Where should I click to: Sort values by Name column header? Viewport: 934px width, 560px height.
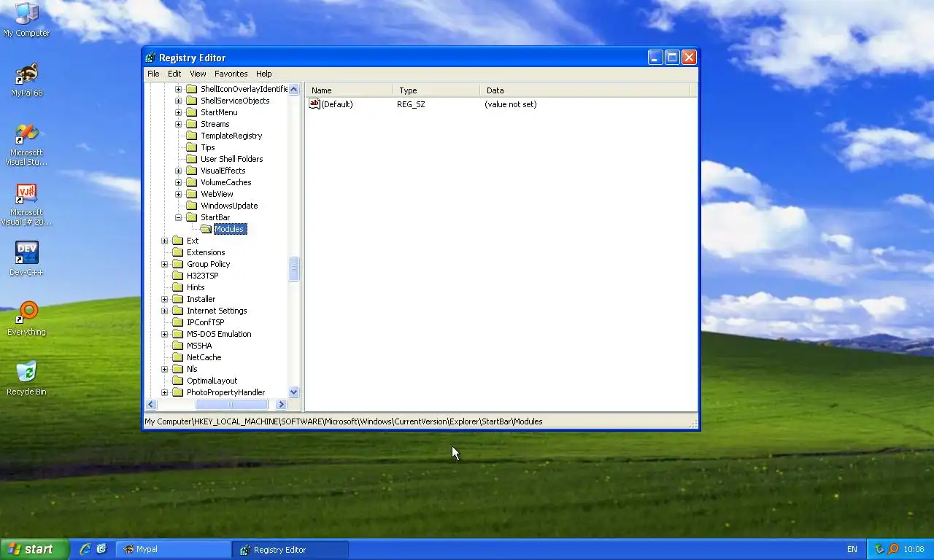tap(350, 90)
